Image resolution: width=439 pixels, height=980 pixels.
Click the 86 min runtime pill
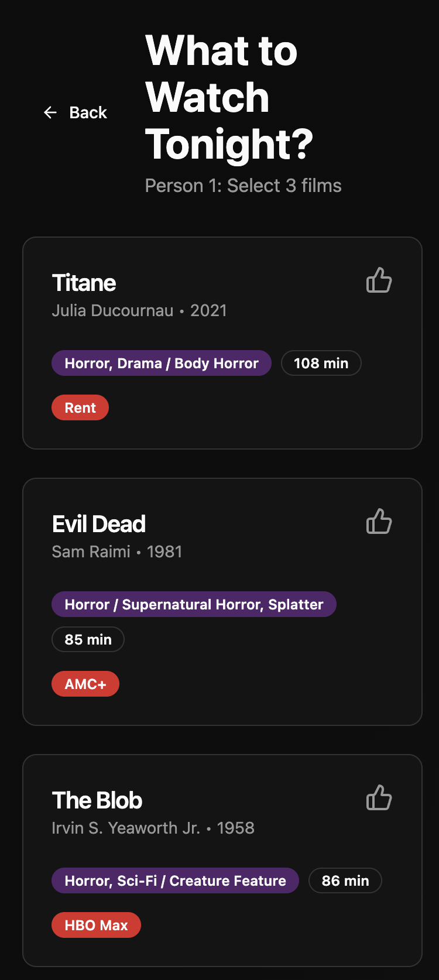click(x=345, y=880)
